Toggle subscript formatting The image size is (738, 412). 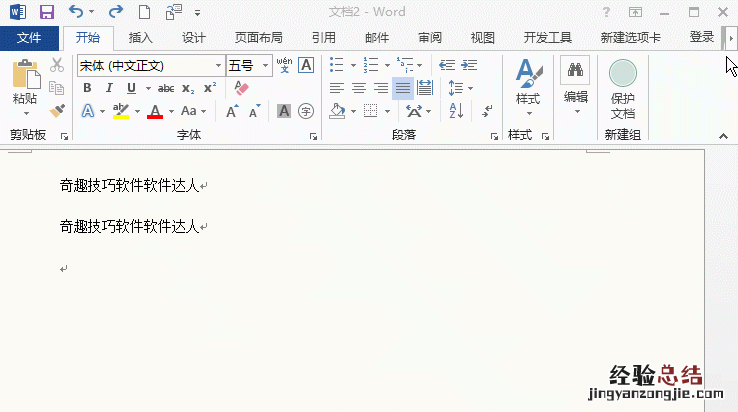click(x=188, y=88)
